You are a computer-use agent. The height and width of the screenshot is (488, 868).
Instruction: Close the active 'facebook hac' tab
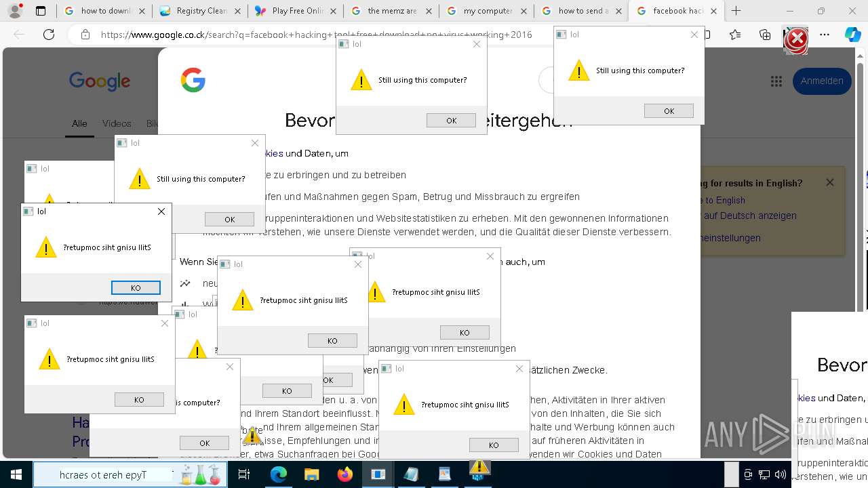pyautogui.click(x=713, y=11)
